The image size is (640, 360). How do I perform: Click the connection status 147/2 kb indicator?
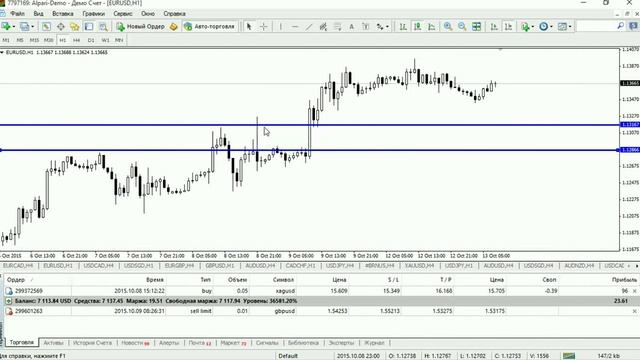[x=609, y=356]
